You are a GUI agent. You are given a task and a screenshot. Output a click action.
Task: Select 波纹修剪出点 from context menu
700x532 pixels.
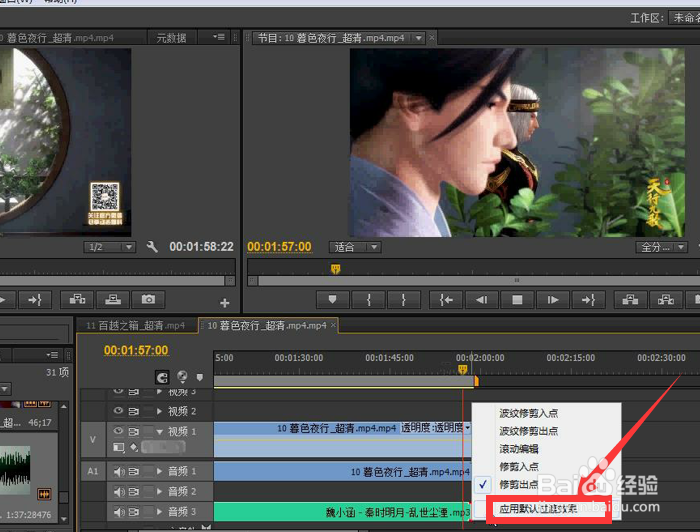pyautogui.click(x=528, y=431)
